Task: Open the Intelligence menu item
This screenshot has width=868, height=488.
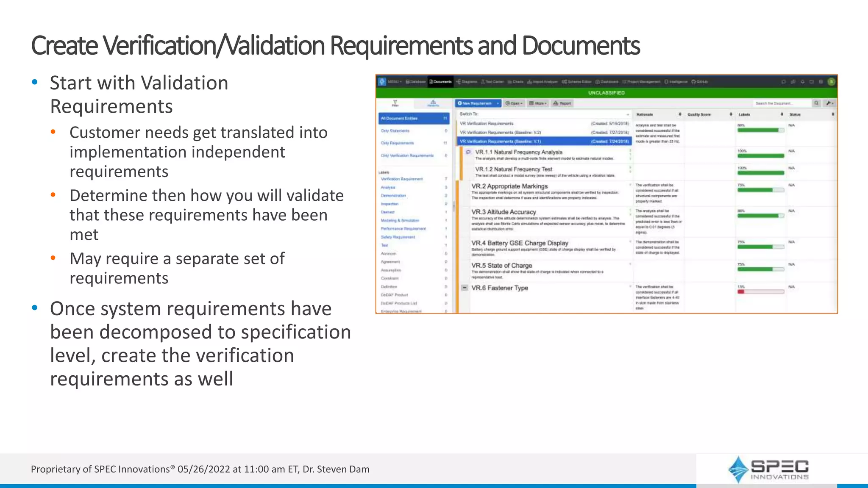Action: (x=676, y=82)
